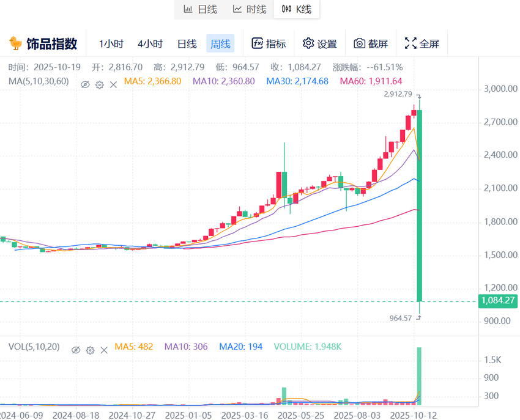
Task: Open VOL indicator settings gear
Action: (90, 350)
